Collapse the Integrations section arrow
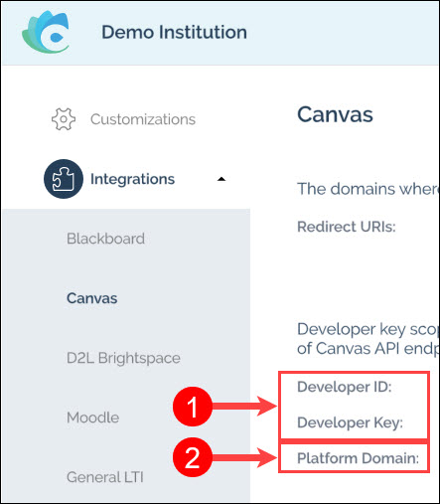The width and height of the screenshot is (440, 504). pyautogui.click(x=221, y=179)
